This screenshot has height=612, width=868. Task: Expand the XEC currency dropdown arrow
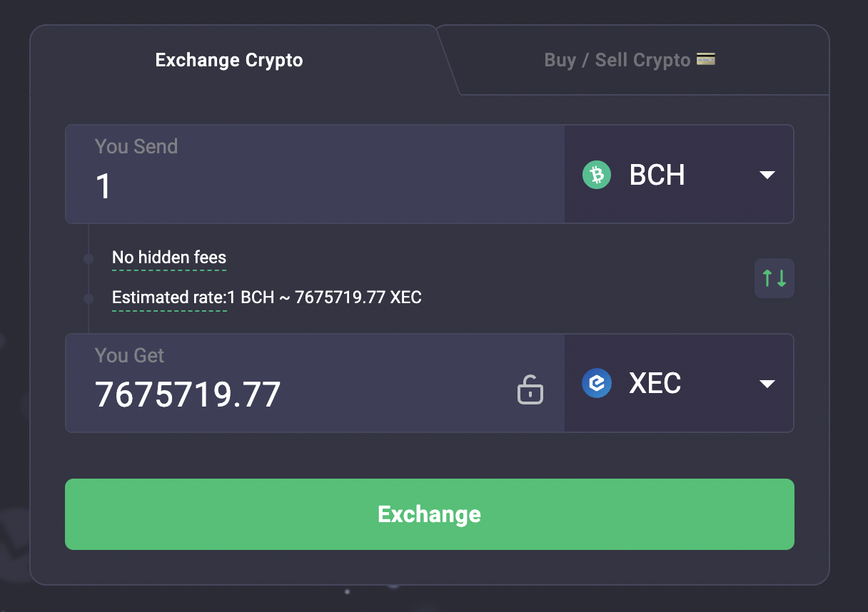pyautogui.click(x=767, y=384)
